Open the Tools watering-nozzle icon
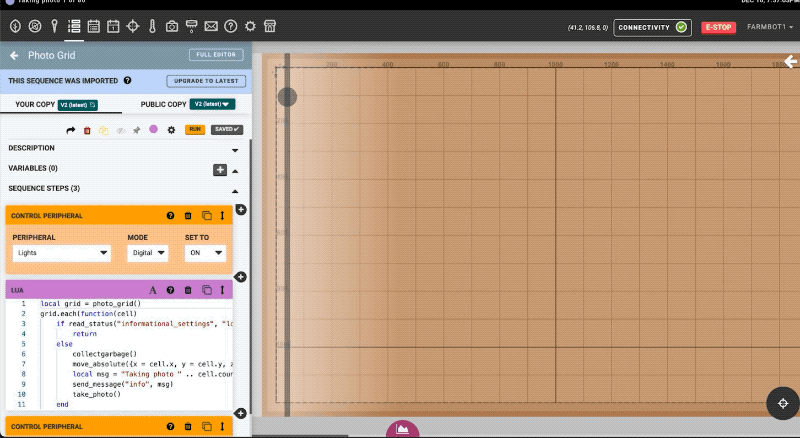The width and height of the screenshot is (800, 438). (191, 26)
